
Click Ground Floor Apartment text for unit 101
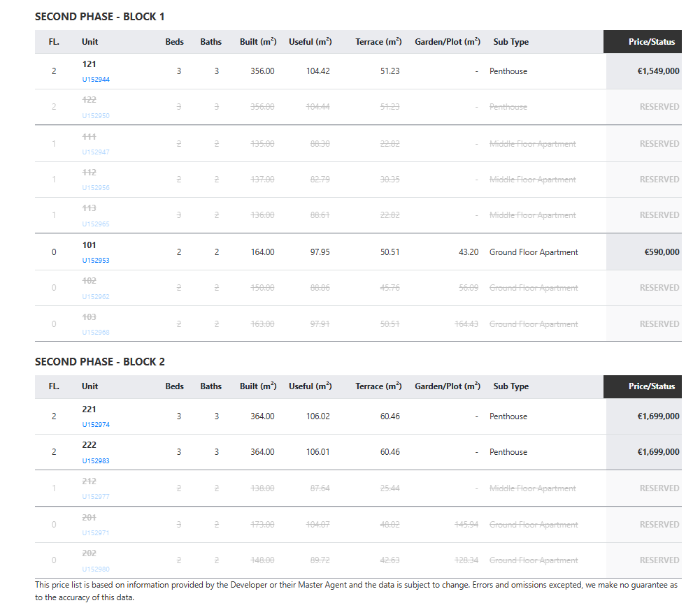pyautogui.click(x=534, y=252)
